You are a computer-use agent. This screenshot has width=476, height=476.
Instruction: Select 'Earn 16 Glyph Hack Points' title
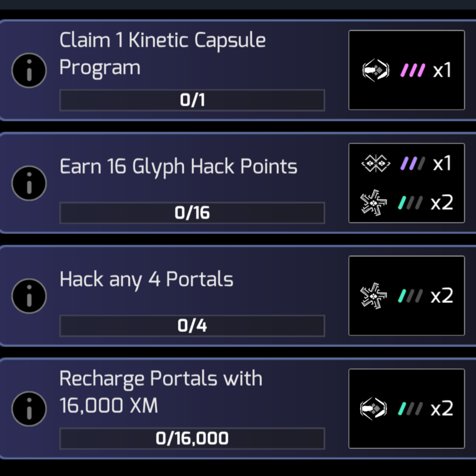[x=178, y=167]
